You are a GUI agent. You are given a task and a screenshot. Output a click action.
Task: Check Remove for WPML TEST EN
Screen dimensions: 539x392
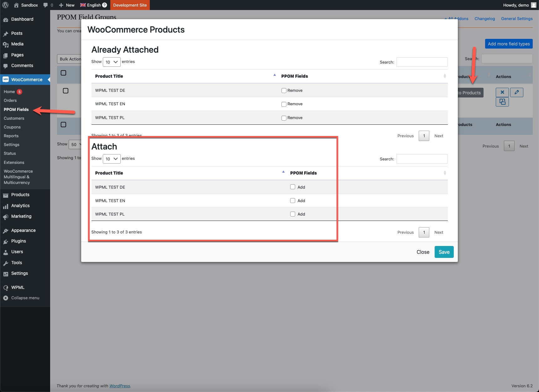point(284,104)
